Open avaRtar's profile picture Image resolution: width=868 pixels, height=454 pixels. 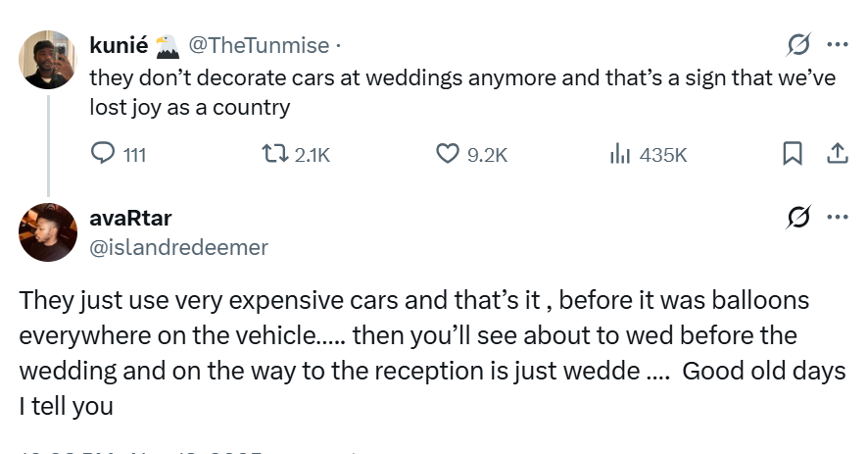click(48, 232)
